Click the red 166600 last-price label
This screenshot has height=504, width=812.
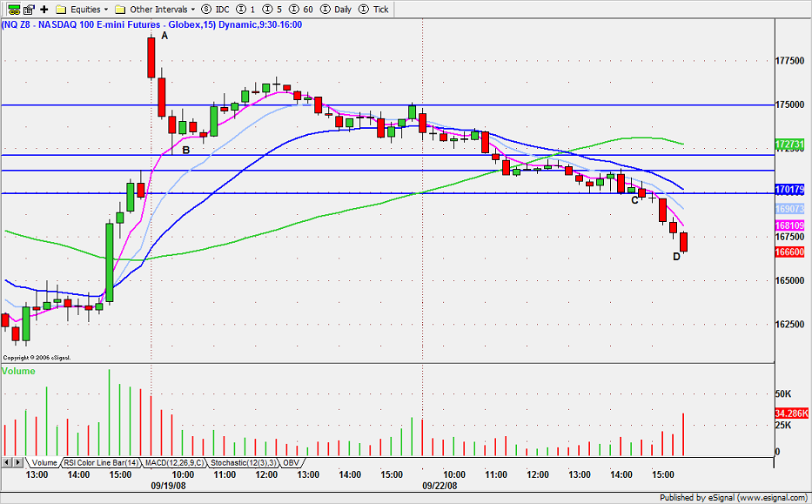(789, 252)
